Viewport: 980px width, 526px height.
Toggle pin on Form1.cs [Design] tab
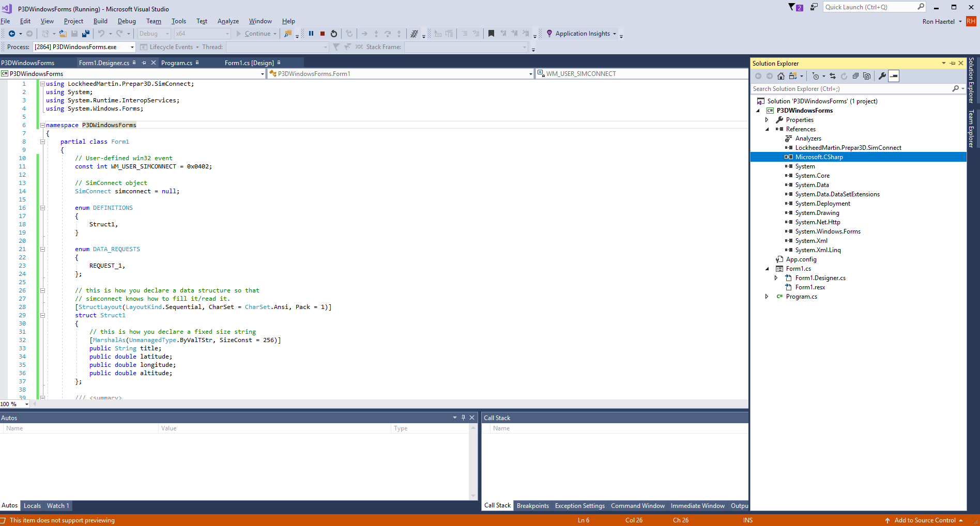(x=279, y=63)
